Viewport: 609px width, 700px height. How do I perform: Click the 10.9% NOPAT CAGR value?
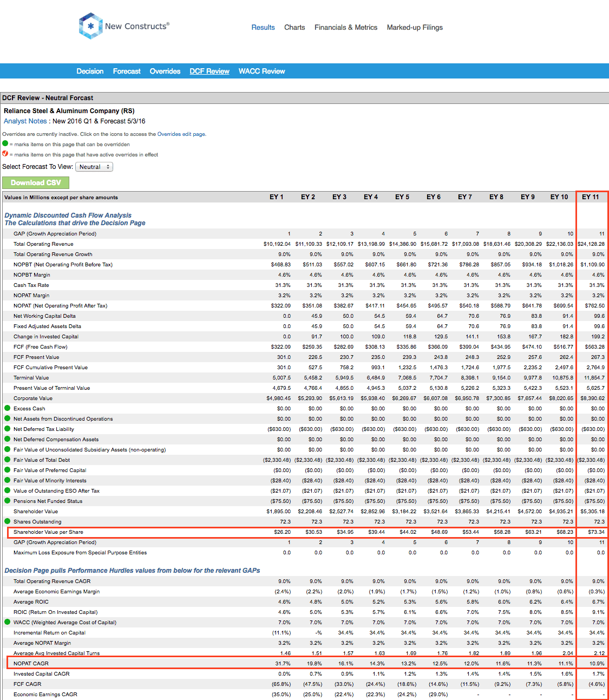pos(597,663)
